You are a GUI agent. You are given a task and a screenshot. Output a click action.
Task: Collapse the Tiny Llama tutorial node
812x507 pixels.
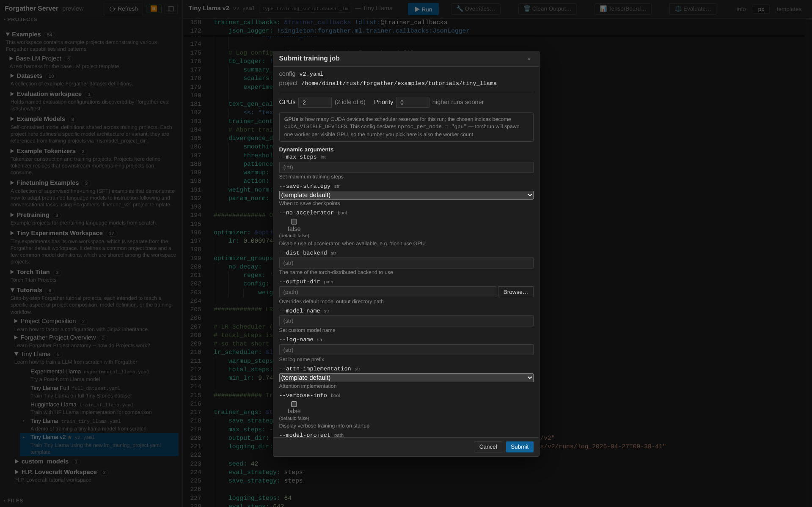coord(16,354)
